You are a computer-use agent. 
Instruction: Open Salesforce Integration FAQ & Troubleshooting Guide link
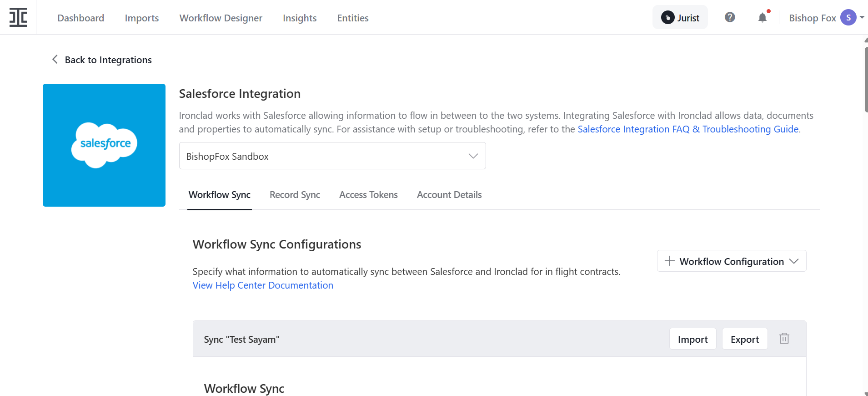pos(687,129)
